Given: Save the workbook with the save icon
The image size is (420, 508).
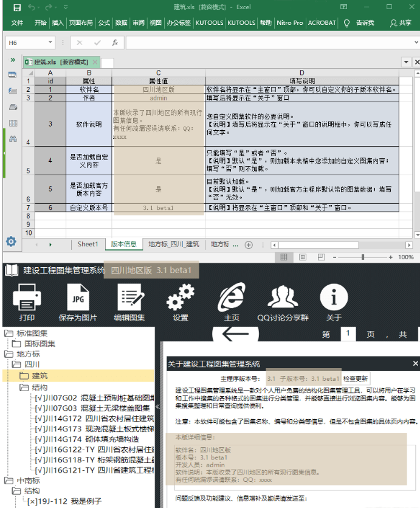Looking at the screenshot, I should (x=17, y=7).
